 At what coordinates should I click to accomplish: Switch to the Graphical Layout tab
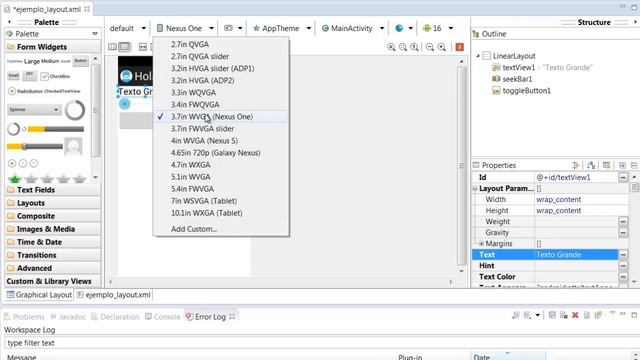39,295
